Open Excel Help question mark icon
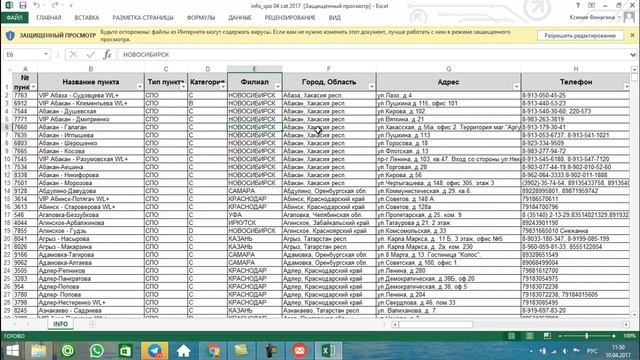Image resolution: width=640 pixels, height=360 pixels. click(578, 6)
